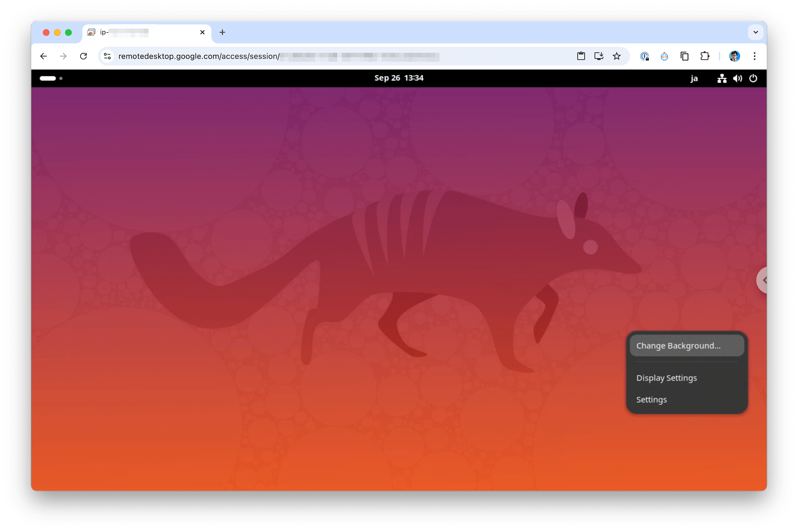This screenshot has width=798, height=532.
Task: Close the remote desktop tab
Action: pyautogui.click(x=202, y=32)
